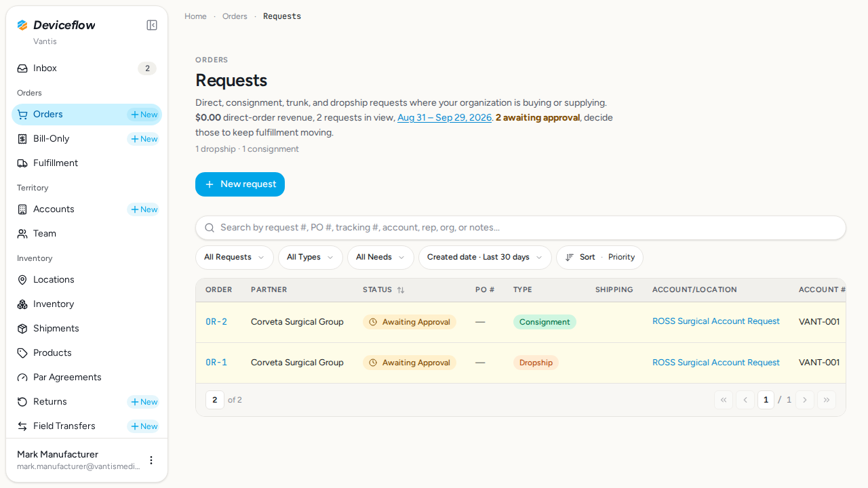The height and width of the screenshot is (488, 868).
Task: Open Field Transfers in the sidebar
Action: [87, 426]
